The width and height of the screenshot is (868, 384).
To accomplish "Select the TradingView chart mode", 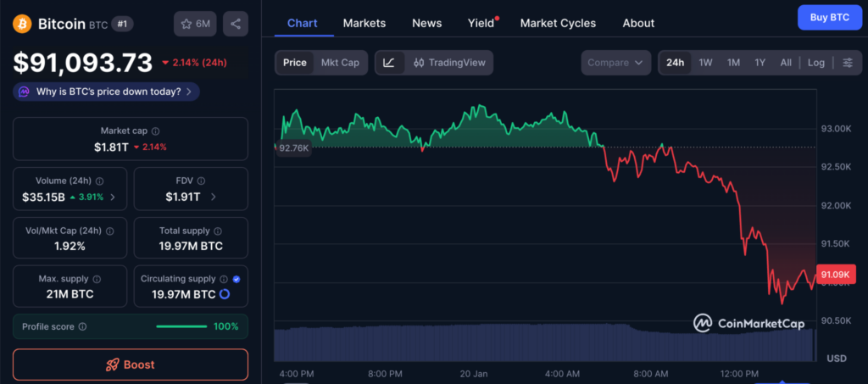I will (x=448, y=63).
